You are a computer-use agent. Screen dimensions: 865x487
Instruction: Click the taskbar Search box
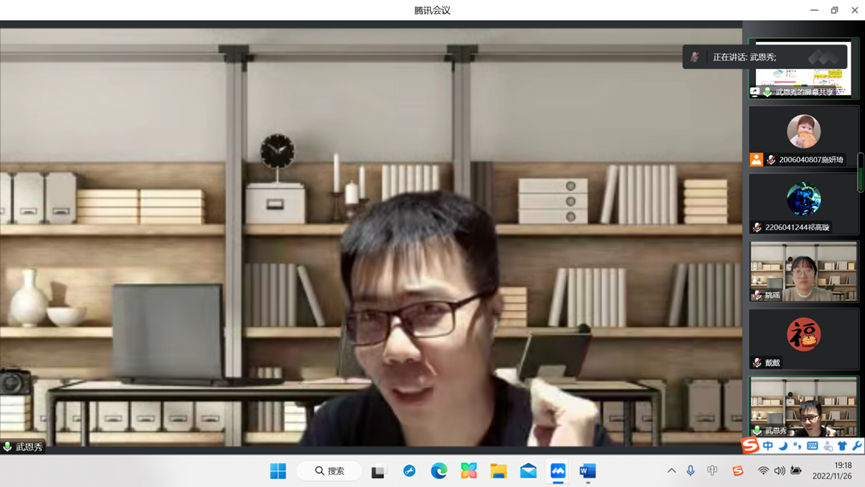[x=330, y=471]
